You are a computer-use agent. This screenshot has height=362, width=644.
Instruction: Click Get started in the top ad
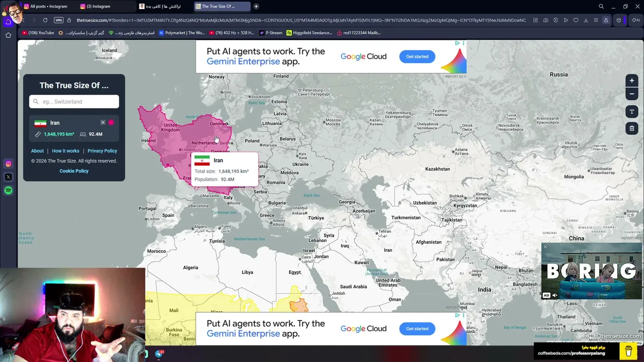417,56
